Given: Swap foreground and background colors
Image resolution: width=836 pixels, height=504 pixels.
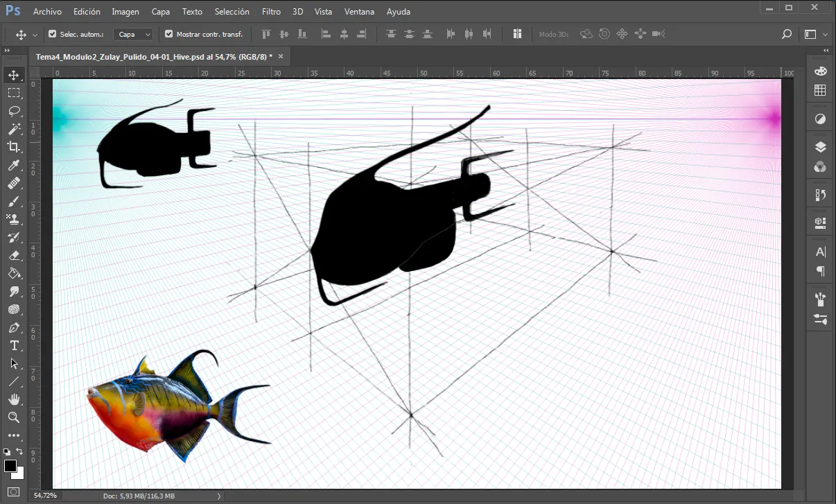Looking at the screenshot, I should [x=20, y=451].
